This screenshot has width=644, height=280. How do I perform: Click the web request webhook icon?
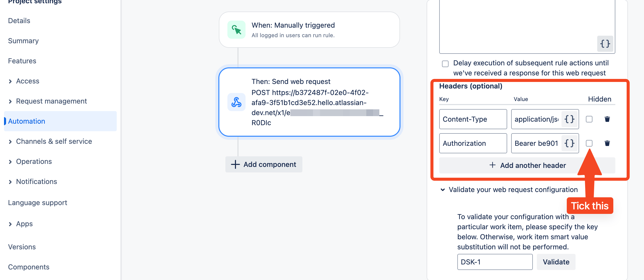tap(236, 102)
